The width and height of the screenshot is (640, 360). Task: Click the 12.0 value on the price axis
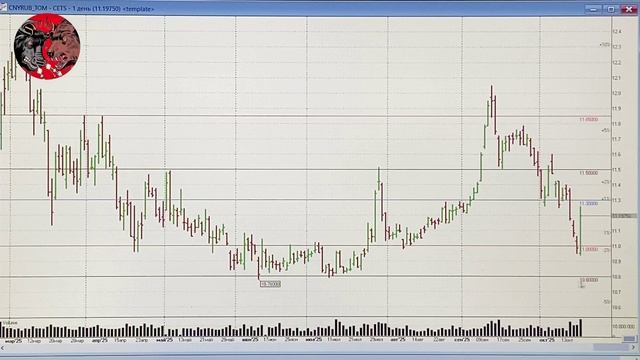pos(616,93)
